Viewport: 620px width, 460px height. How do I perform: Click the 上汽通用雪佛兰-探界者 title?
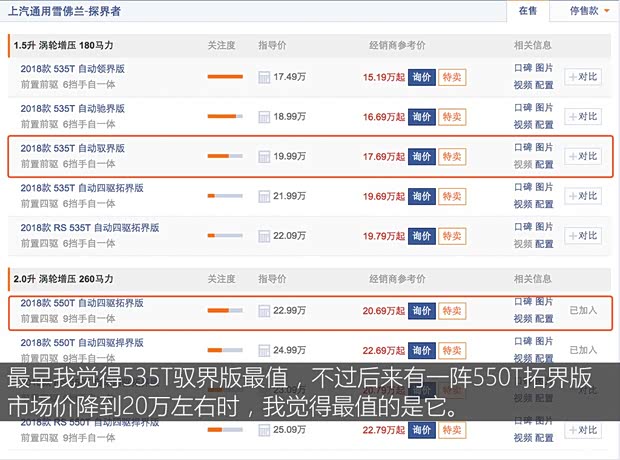point(64,11)
